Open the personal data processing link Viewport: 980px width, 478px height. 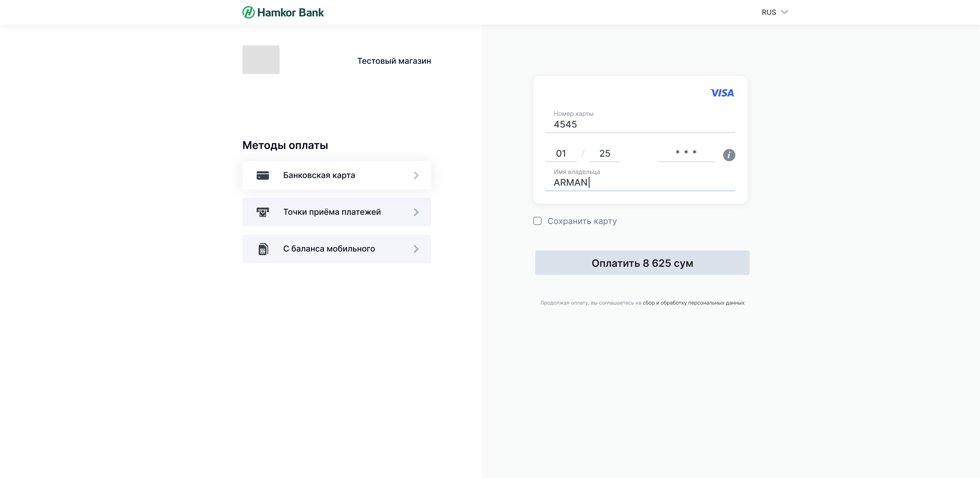pyautogui.click(x=693, y=303)
